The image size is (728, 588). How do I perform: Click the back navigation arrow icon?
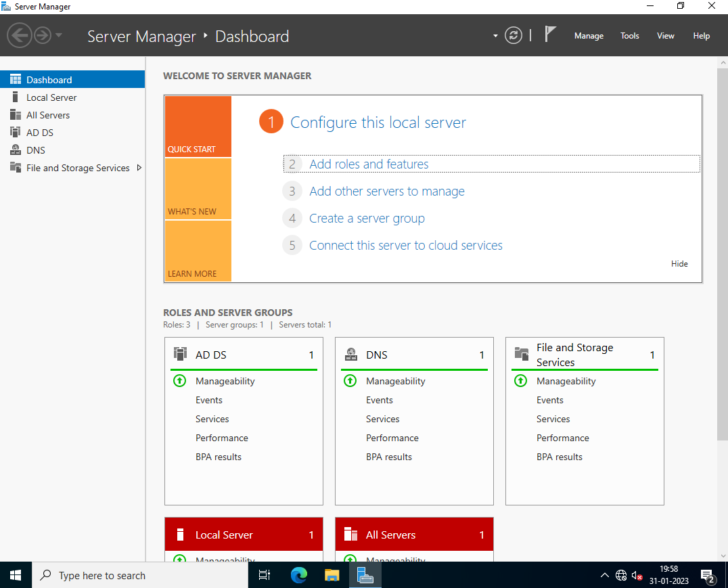pyautogui.click(x=20, y=35)
